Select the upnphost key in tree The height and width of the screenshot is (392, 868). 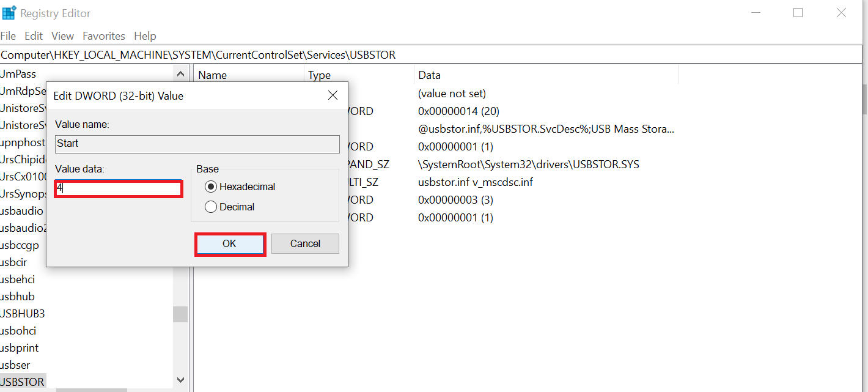(x=23, y=142)
